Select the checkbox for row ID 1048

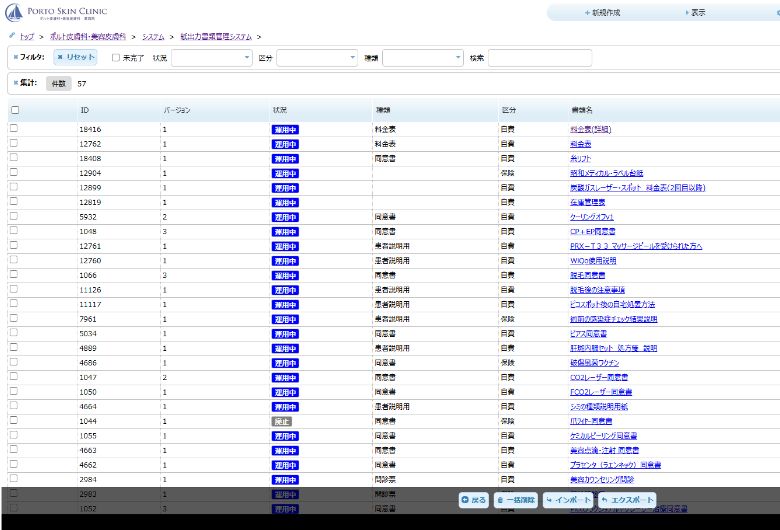click(14, 230)
